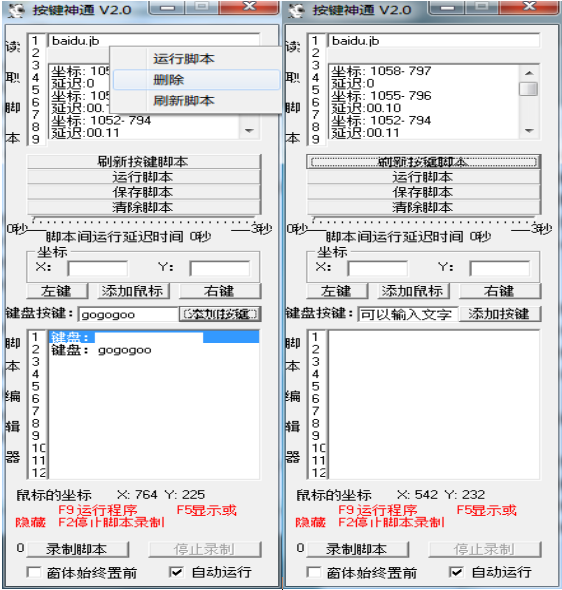Viewport: 562px width, 590px height.
Task: Click 右键 button in left window
Action: 220,291
